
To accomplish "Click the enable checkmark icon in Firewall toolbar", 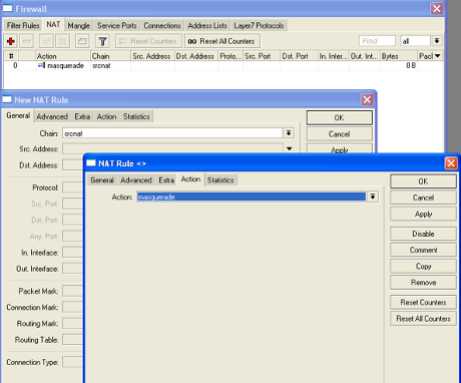I will tap(46, 41).
